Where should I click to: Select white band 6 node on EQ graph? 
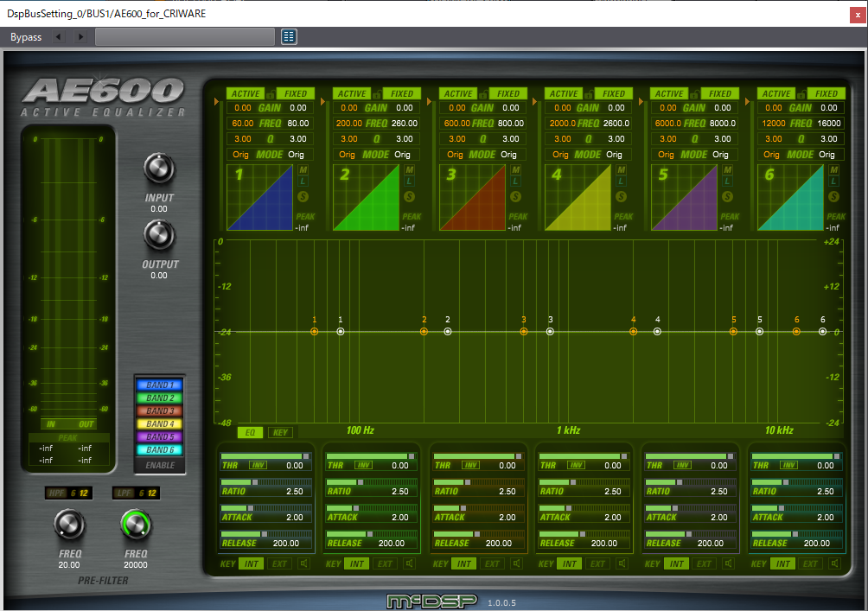click(x=822, y=332)
